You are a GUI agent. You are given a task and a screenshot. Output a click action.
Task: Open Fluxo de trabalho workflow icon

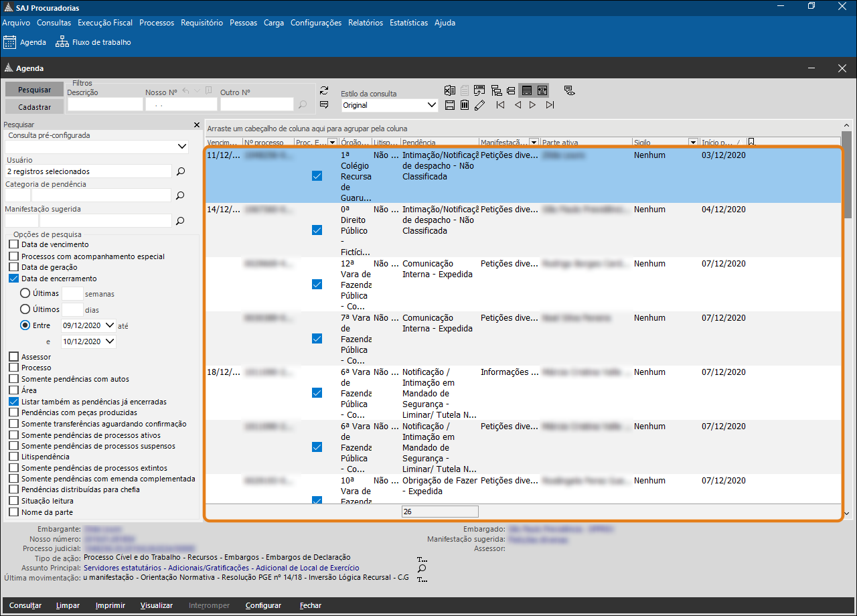62,42
